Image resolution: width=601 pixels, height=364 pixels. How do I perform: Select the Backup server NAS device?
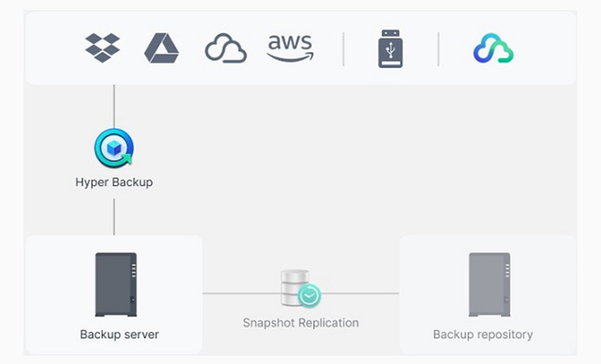click(x=115, y=284)
